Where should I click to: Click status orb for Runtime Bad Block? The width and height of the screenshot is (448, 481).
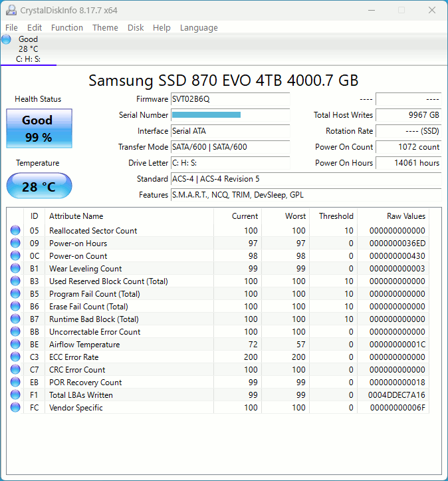15,319
